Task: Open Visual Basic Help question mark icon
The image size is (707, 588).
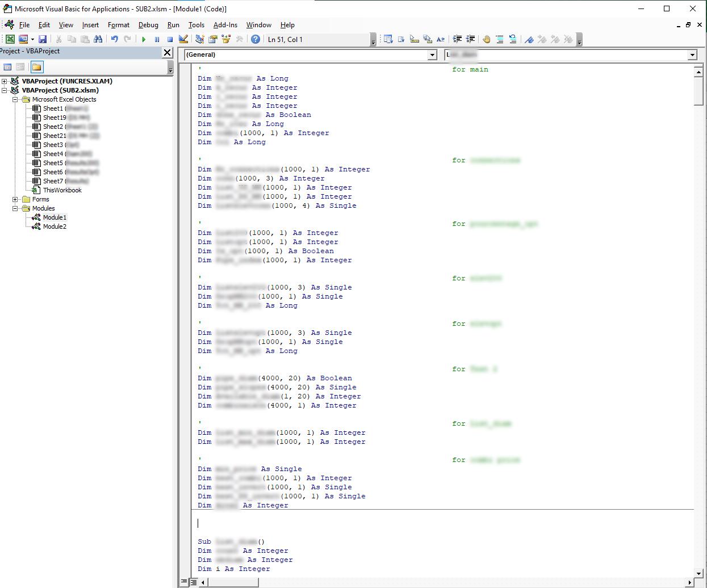Action: 256,39
